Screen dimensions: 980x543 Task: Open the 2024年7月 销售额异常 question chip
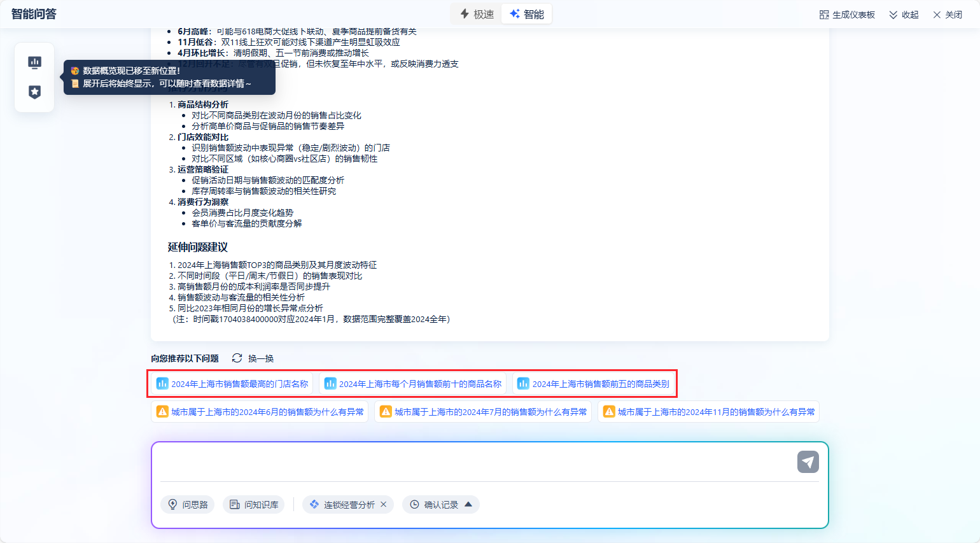(483, 412)
